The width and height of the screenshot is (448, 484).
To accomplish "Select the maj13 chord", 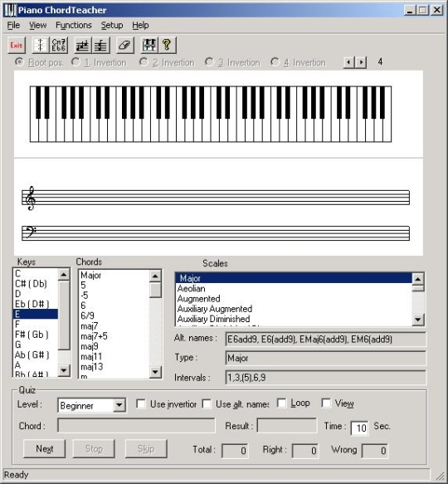I will point(114,367).
